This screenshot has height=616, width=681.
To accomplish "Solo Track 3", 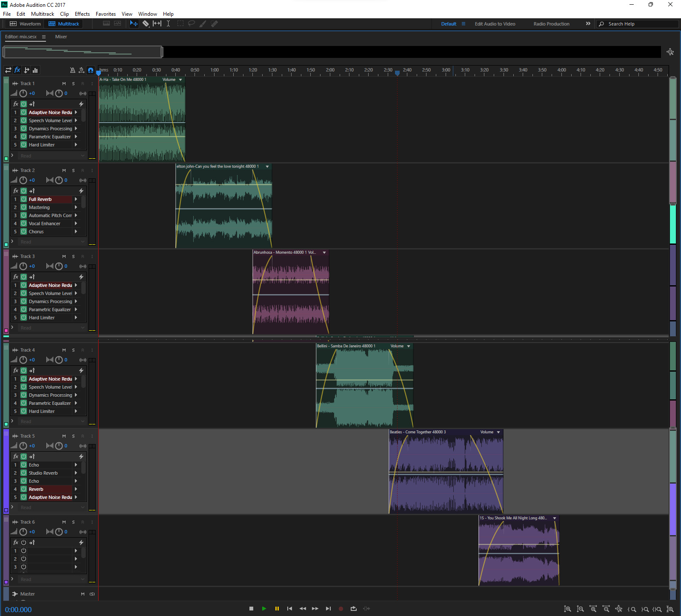I will pyautogui.click(x=73, y=257).
